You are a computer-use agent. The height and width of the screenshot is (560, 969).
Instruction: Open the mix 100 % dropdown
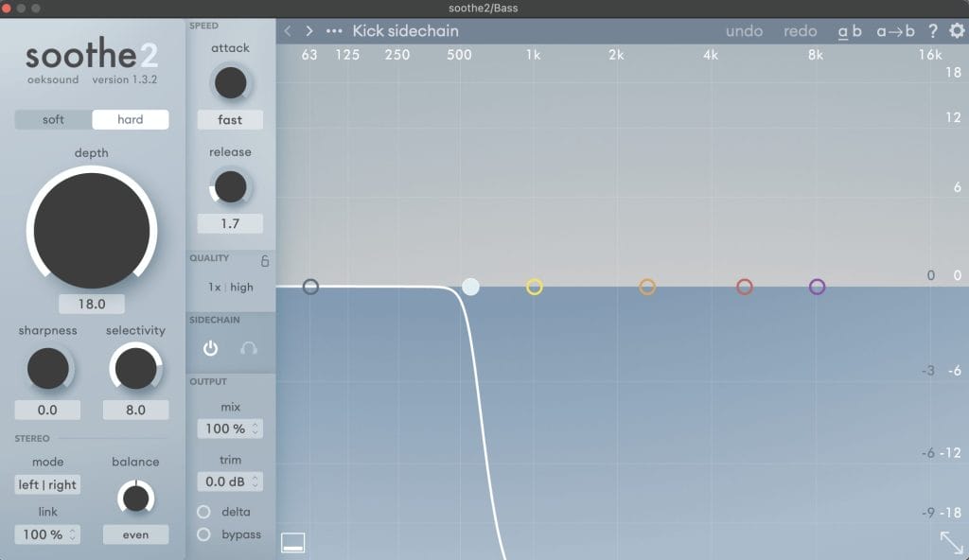230,429
